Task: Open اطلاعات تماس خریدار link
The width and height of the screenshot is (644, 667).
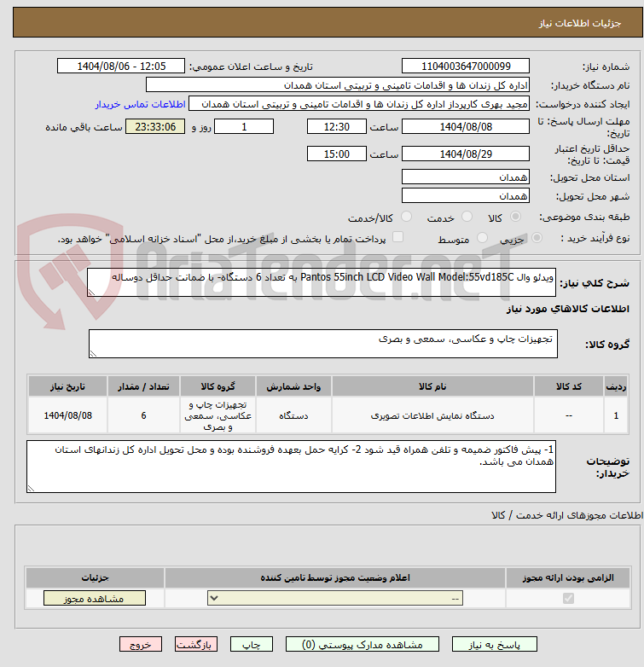Action: (x=141, y=104)
